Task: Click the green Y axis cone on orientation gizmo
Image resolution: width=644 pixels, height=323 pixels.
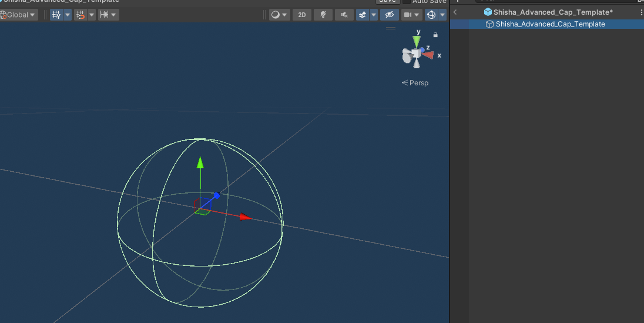Action: [x=417, y=42]
